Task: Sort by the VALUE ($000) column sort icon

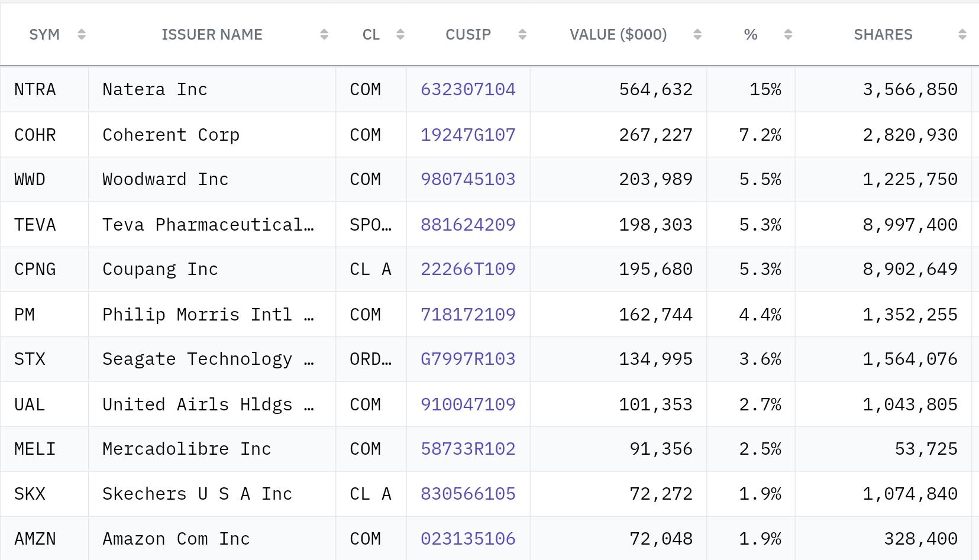Action: pyautogui.click(x=697, y=35)
